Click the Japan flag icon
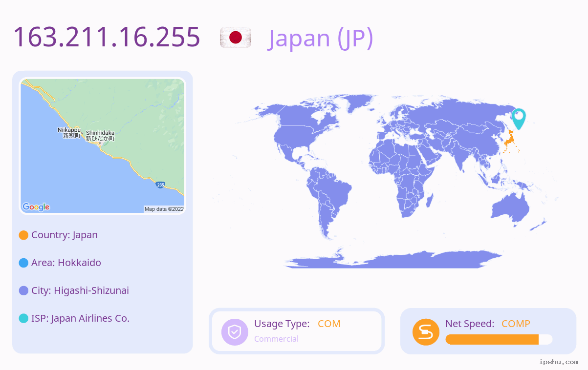Image resolution: width=588 pixels, height=370 pixels. coord(236,38)
